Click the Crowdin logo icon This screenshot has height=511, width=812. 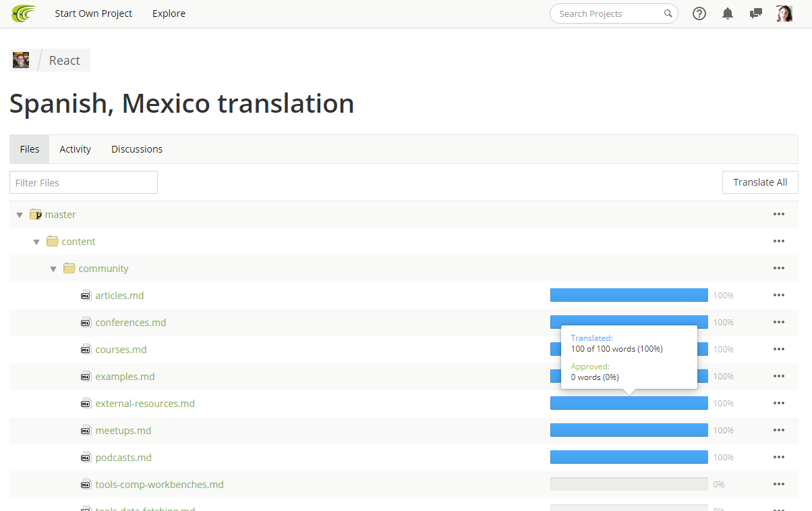coord(24,14)
